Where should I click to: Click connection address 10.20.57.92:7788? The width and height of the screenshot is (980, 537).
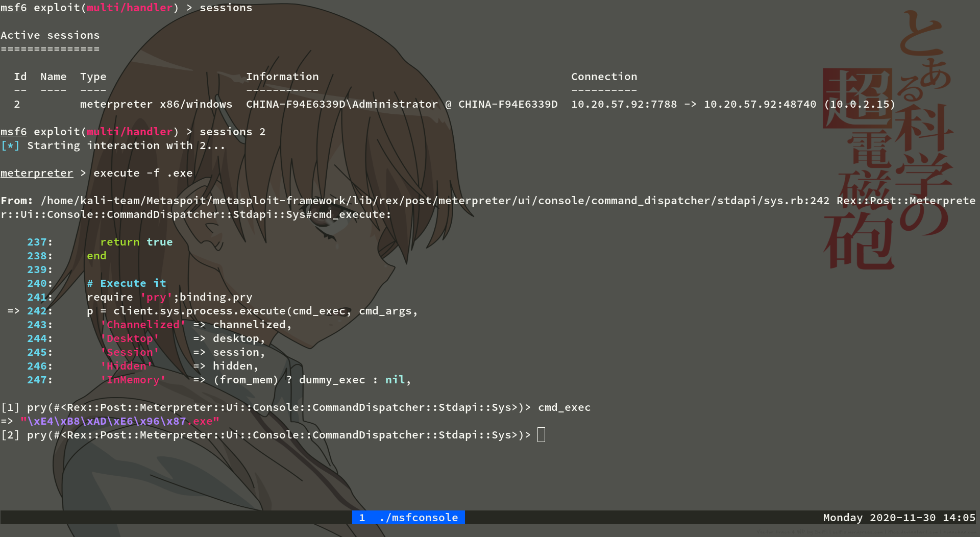click(x=624, y=104)
